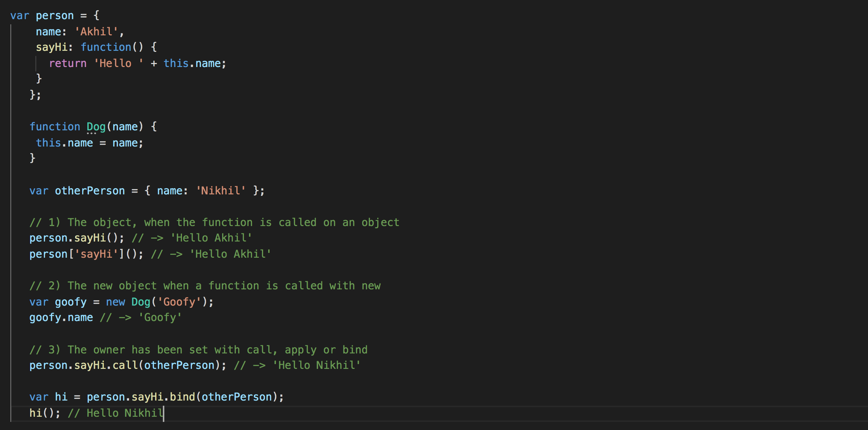The width and height of the screenshot is (868, 430).
Task: Click 'this.name;' in the return statement
Action: tap(195, 63)
